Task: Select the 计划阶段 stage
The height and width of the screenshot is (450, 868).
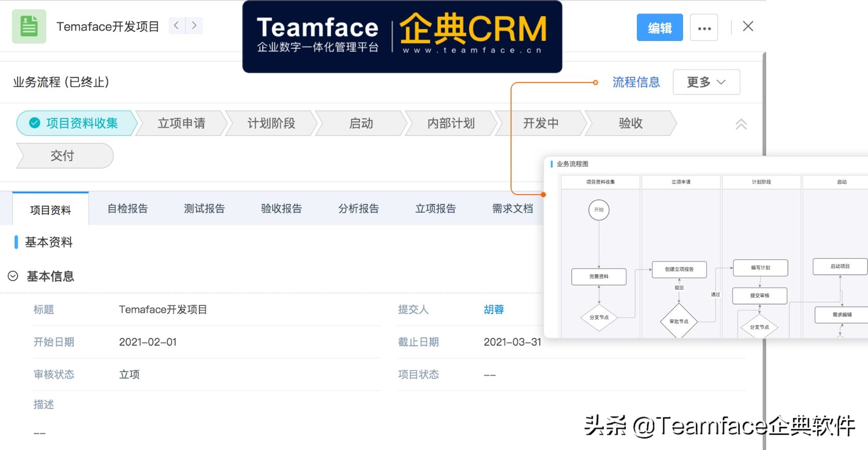Action: [271, 123]
